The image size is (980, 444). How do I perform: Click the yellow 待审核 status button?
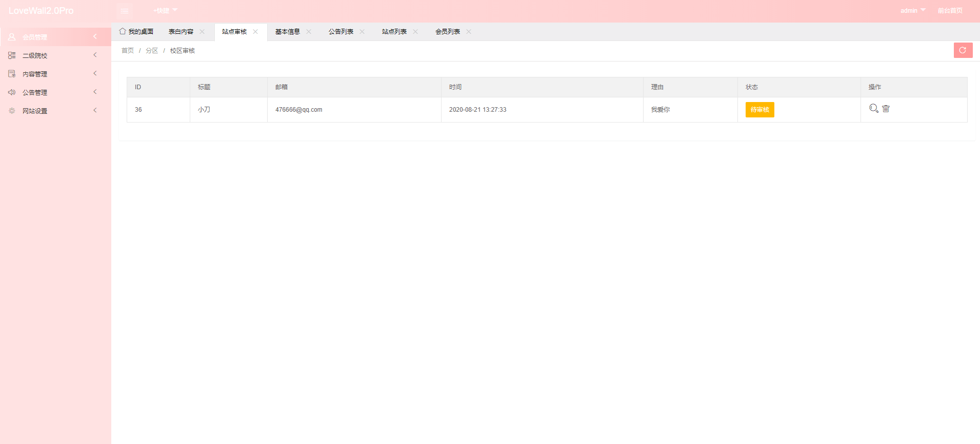(759, 110)
